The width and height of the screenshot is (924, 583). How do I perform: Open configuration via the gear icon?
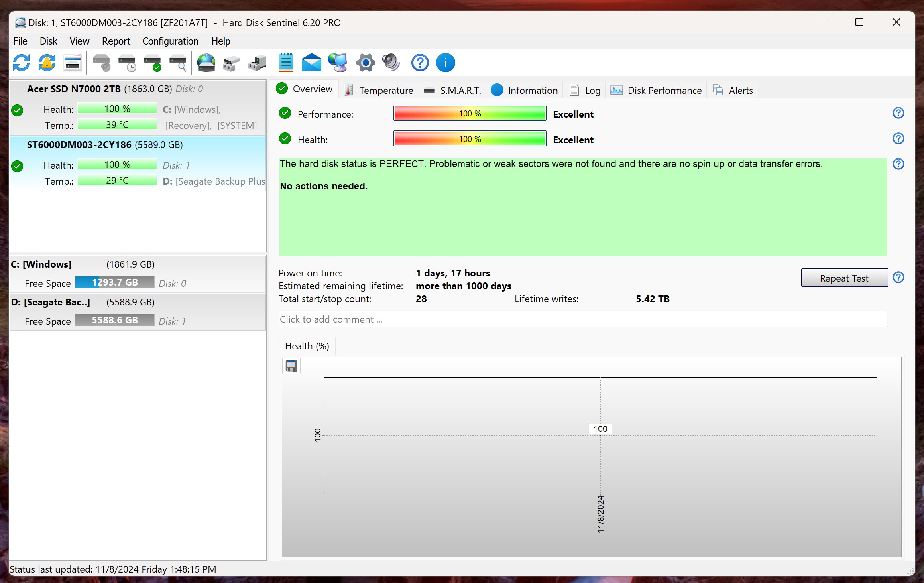[366, 63]
